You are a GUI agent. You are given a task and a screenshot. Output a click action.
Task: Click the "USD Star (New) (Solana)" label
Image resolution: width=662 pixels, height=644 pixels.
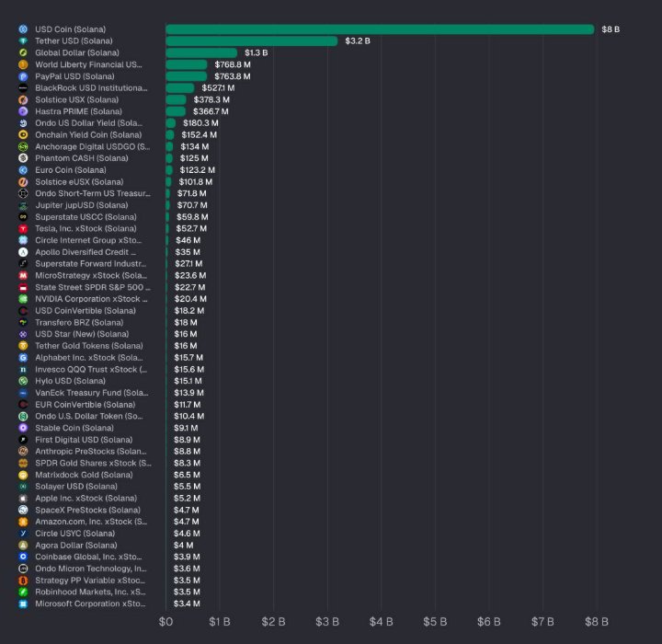[x=82, y=334]
